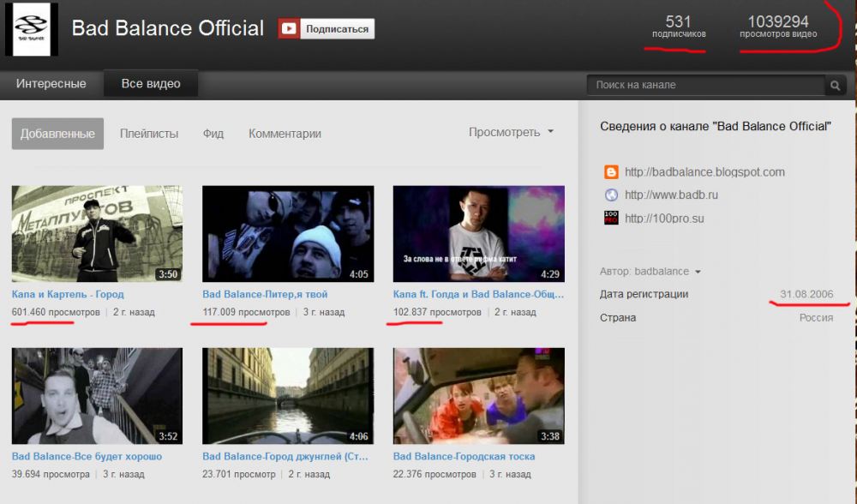The image size is (857, 504).
Task: Click the globe icon beside www.badb.ru
Action: 611,195
